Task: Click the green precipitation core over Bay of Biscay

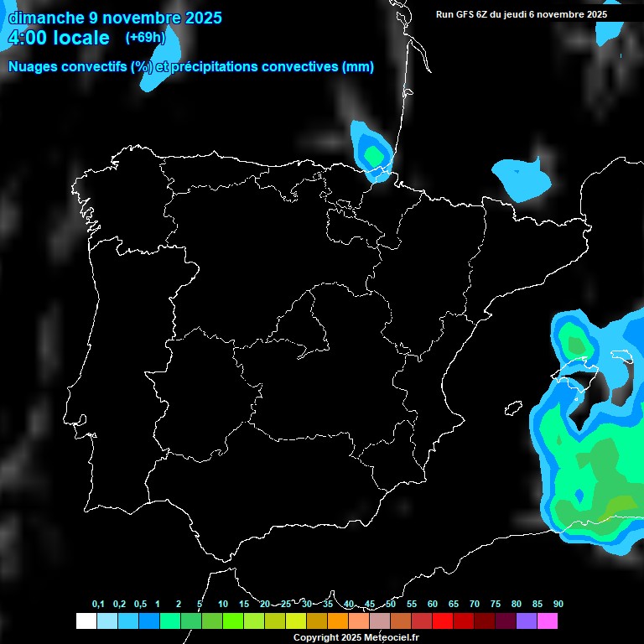Action: (x=373, y=156)
